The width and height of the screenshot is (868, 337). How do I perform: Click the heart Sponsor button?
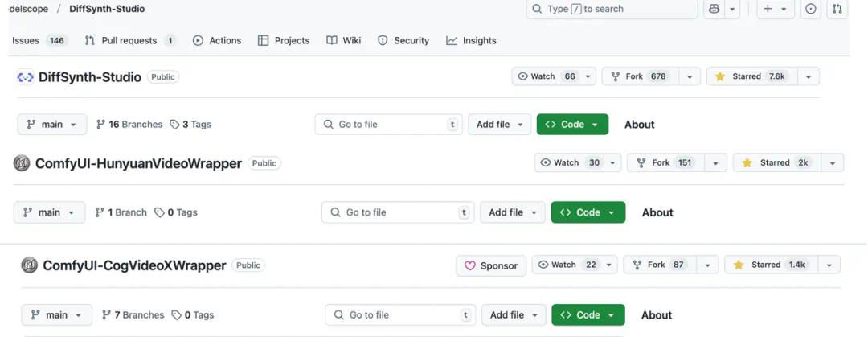coord(491,265)
